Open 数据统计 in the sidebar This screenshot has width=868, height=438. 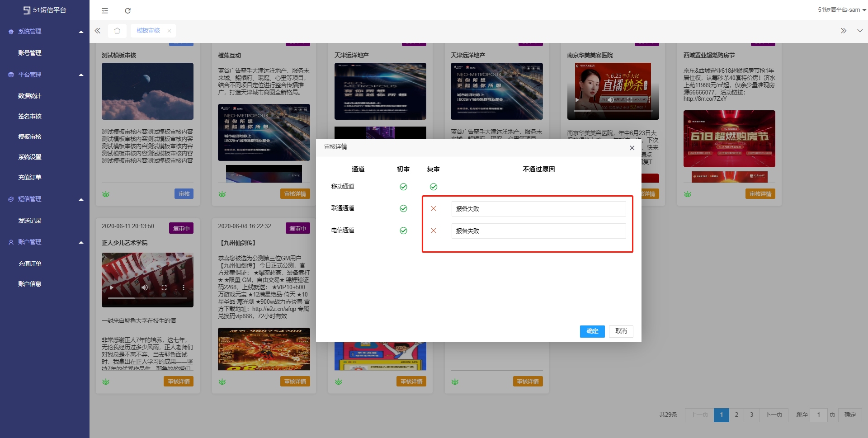pos(30,96)
